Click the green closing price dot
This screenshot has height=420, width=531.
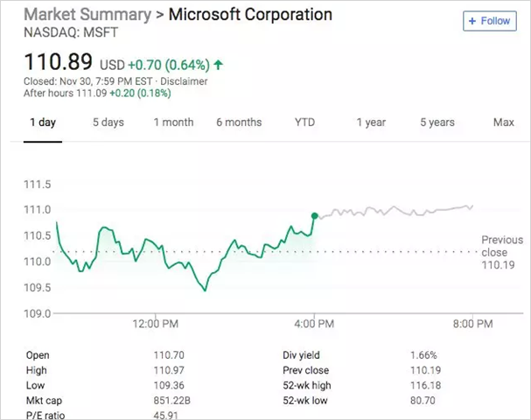(x=315, y=216)
